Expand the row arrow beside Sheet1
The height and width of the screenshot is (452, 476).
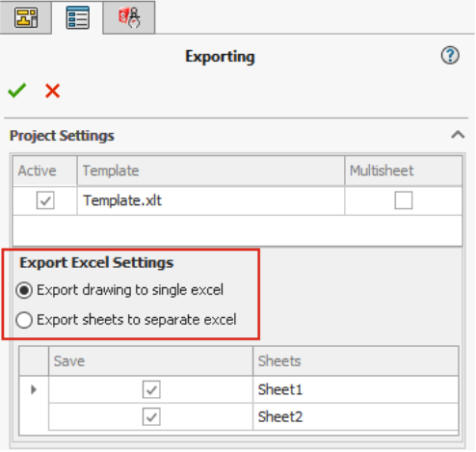tap(34, 389)
